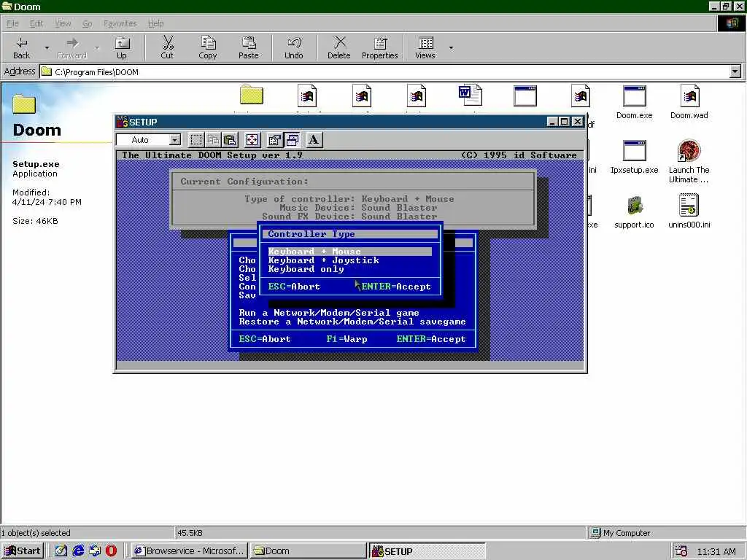Switch SETUP window to full screen
Screen dimensions: 747x560
pos(252,140)
